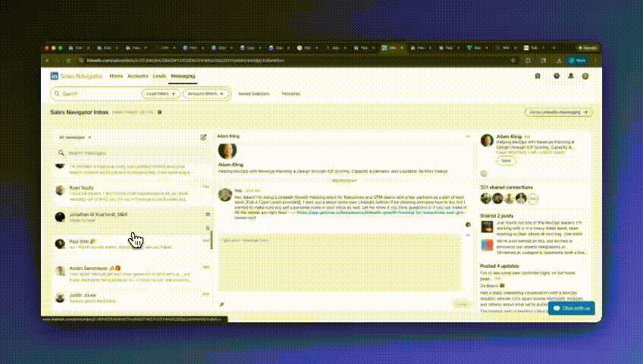
Task: Open the browser extensions puzzle icon
Action: pyautogui.click(x=528, y=61)
